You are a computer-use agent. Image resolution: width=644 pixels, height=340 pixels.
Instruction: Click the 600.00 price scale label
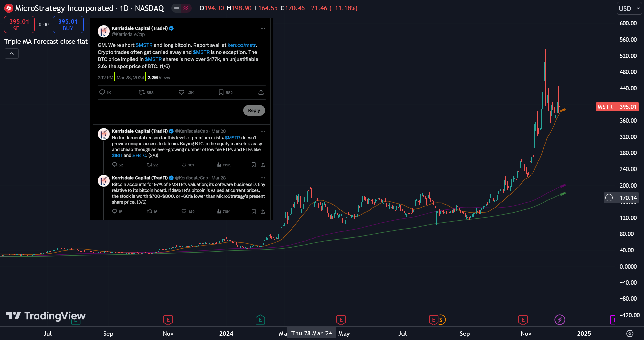coord(628,23)
